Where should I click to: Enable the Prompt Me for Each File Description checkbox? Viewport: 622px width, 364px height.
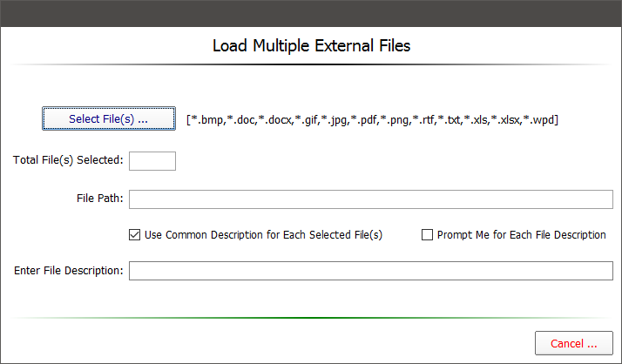[427, 234]
